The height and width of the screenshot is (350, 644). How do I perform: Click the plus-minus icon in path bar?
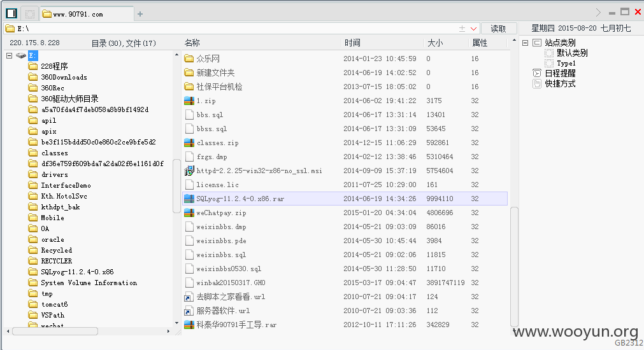(x=462, y=28)
